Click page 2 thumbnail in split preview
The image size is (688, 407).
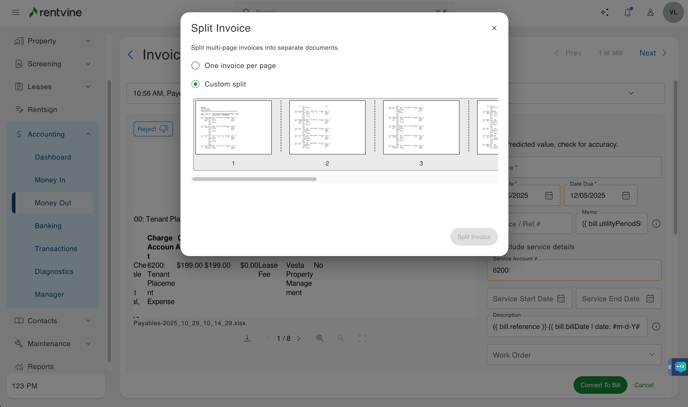(327, 127)
